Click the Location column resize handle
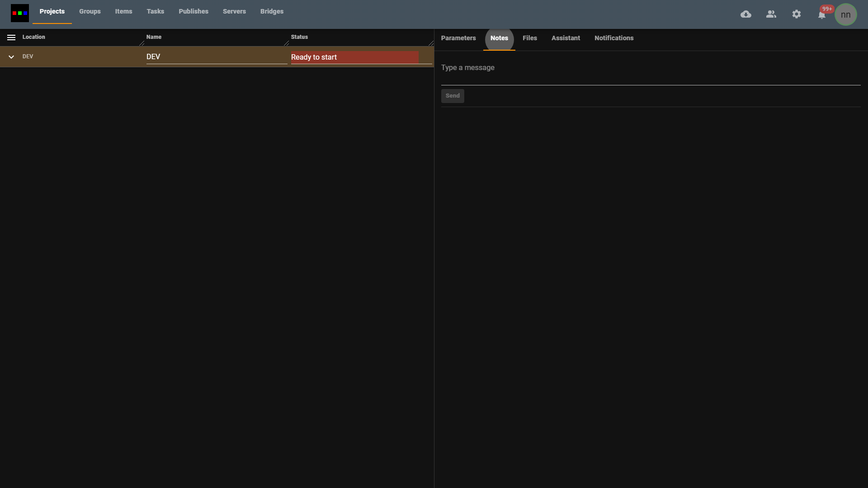This screenshot has width=868, height=488. click(142, 43)
